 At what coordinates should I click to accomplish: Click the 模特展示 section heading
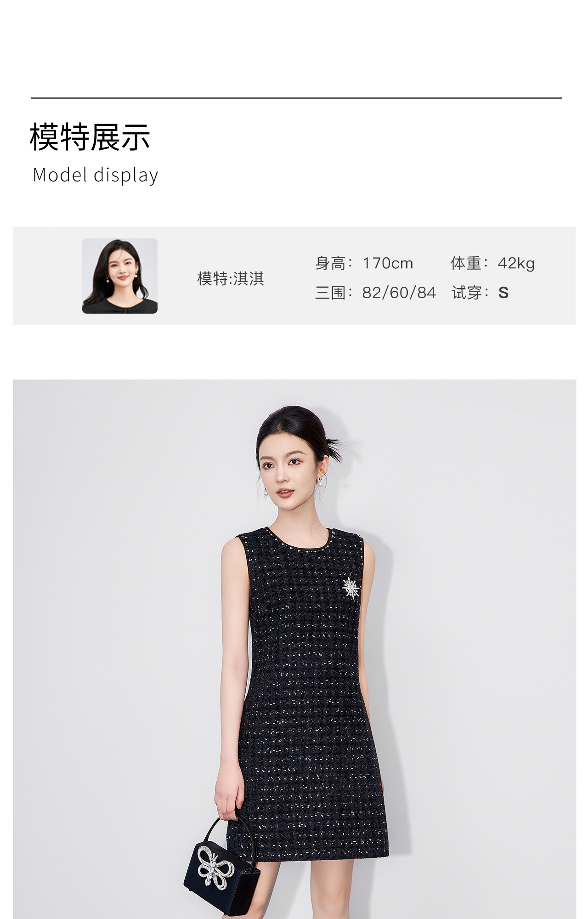pos(90,137)
